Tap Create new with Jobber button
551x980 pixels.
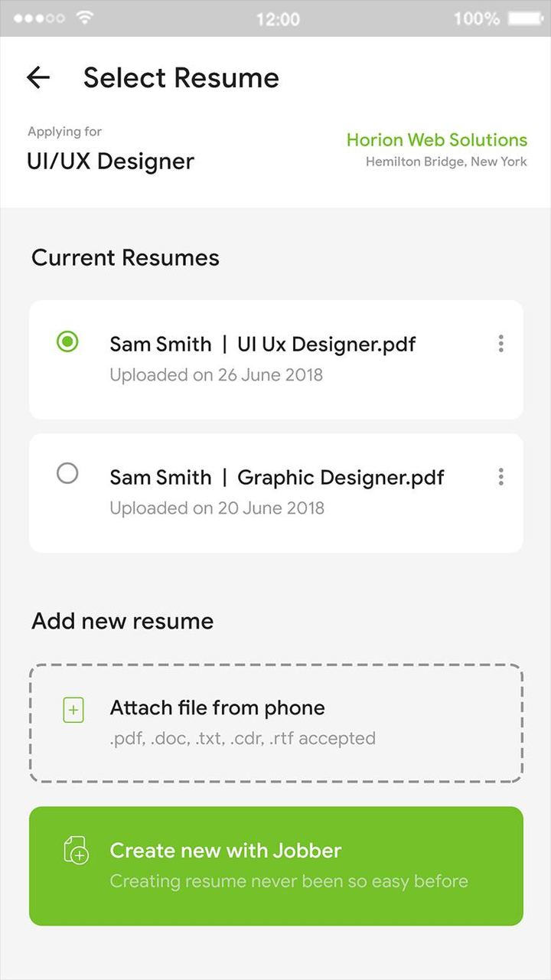pos(276,866)
